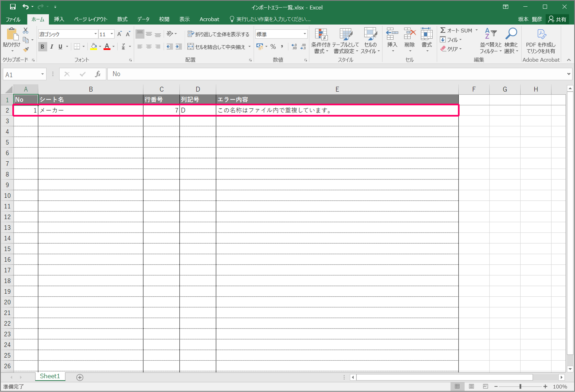Screen dimensions: 575x392
Task: Open the font name dropdown
Action: (95, 34)
